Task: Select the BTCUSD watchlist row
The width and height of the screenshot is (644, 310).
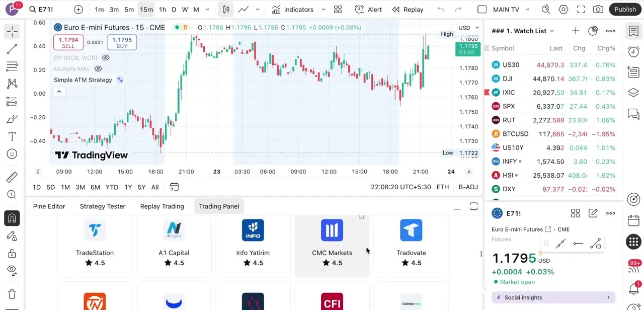Action: [x=553, y=134]
